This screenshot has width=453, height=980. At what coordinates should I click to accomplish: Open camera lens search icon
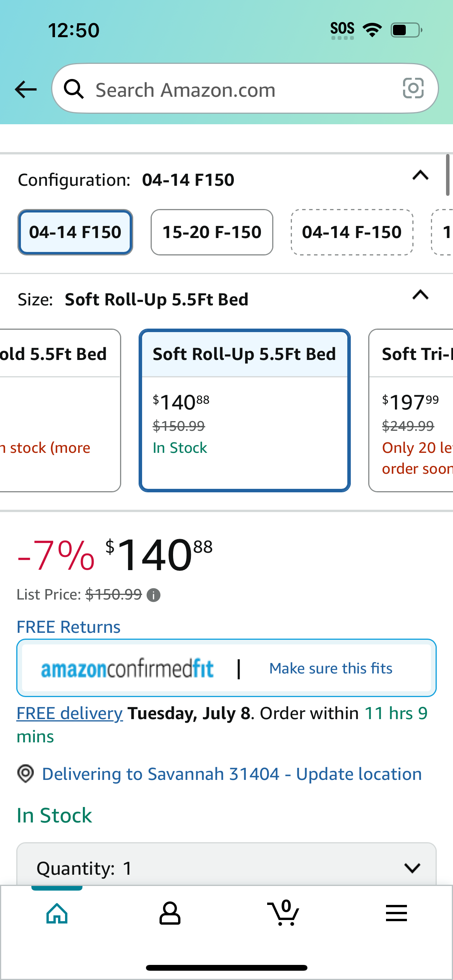coord(413,88)
